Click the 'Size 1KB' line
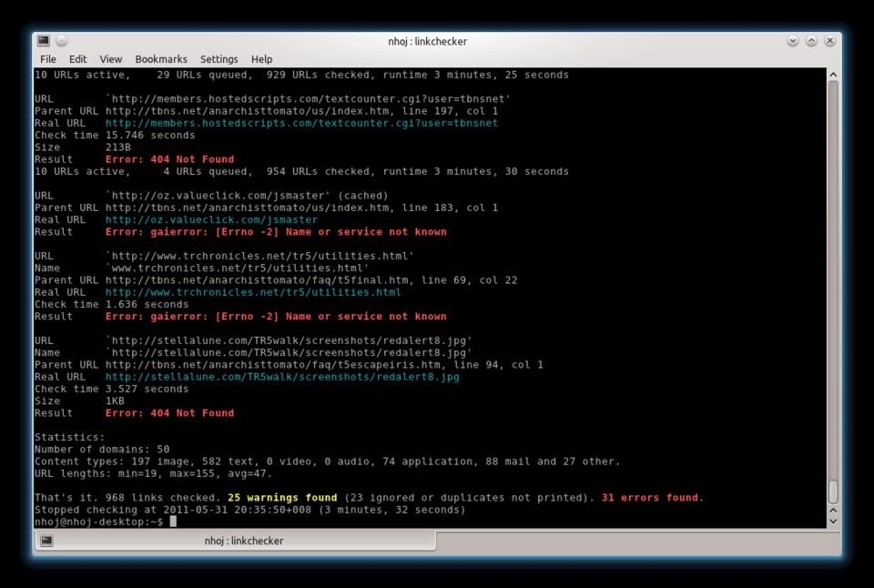This screenshot has width=874, height=588. click(x=80, y=400)
